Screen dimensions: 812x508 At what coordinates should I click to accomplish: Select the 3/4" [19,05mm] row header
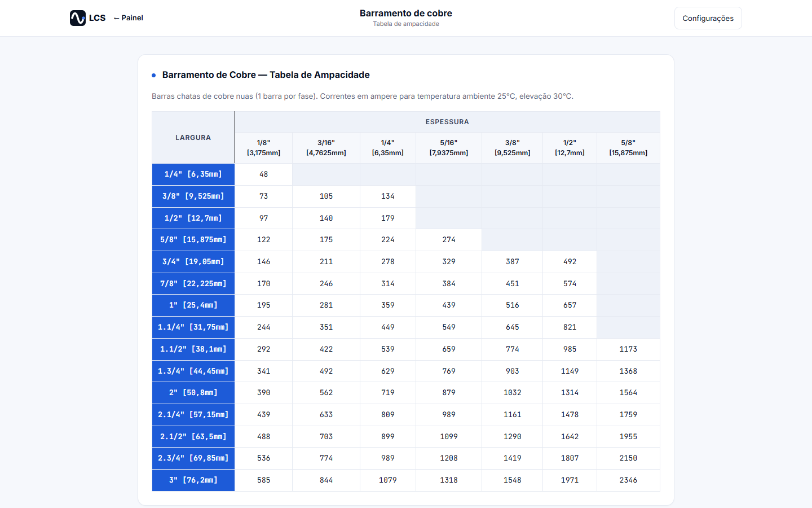[193, 262]
